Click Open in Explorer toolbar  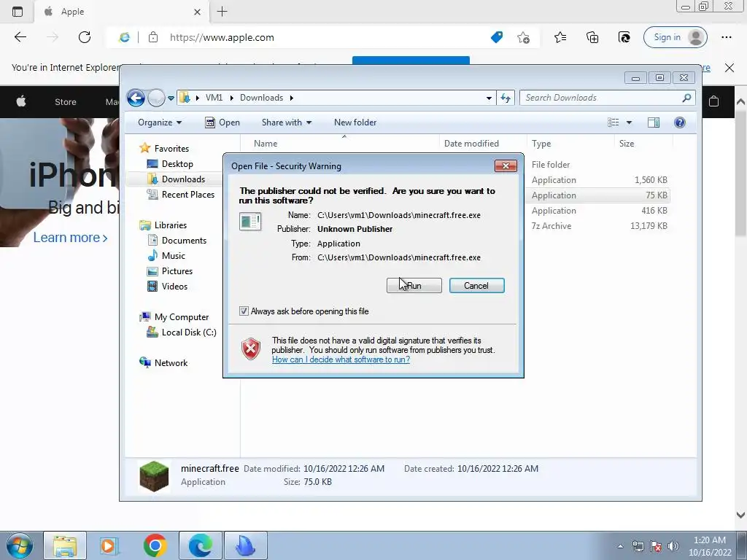[222, 122]
